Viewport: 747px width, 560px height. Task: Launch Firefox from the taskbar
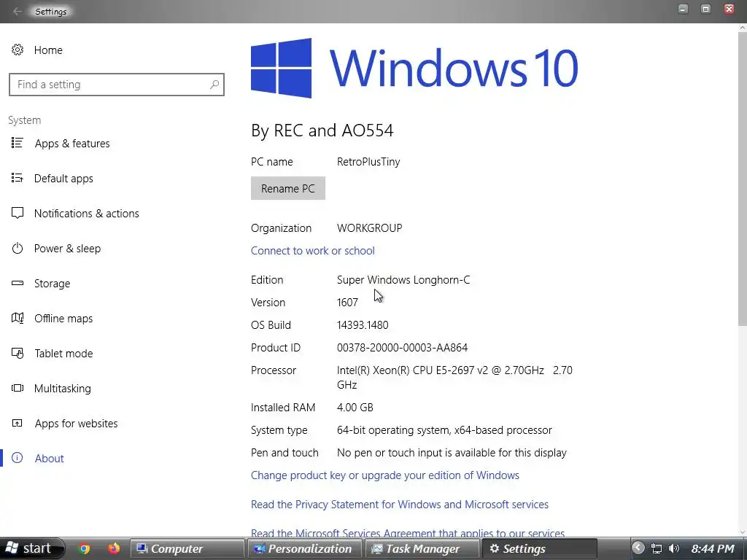pyautogui.click(x=113, y=548)
